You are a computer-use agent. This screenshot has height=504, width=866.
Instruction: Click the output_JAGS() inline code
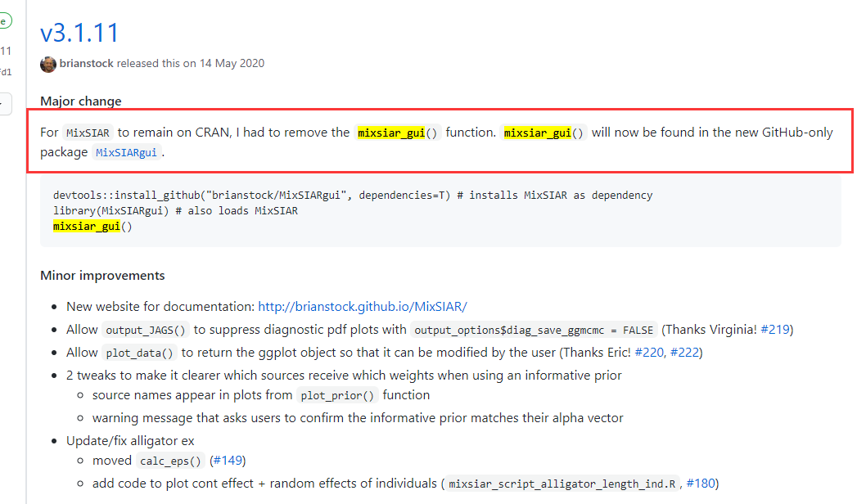[x=146, y=331]
